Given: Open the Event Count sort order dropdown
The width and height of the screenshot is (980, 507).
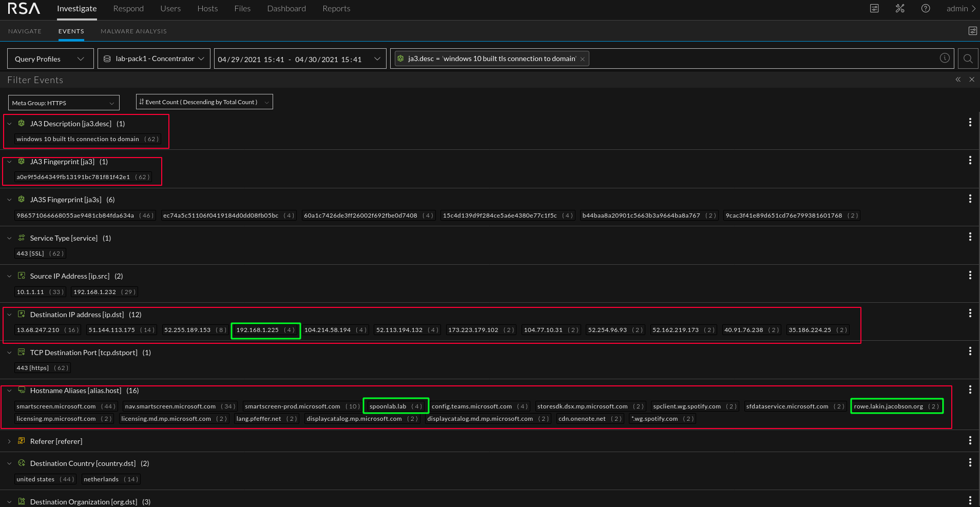Looking at the screenshot, I should 204,102.
